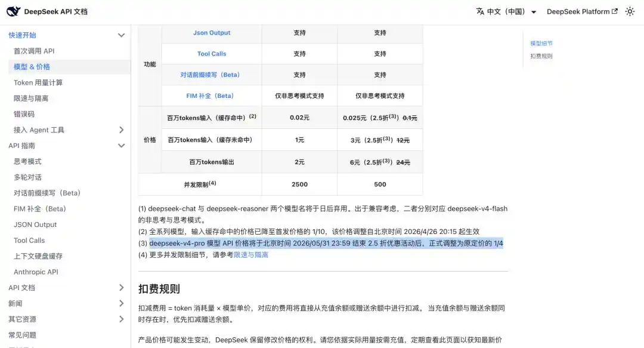Click the 功能 row group header

click(150, 64)
